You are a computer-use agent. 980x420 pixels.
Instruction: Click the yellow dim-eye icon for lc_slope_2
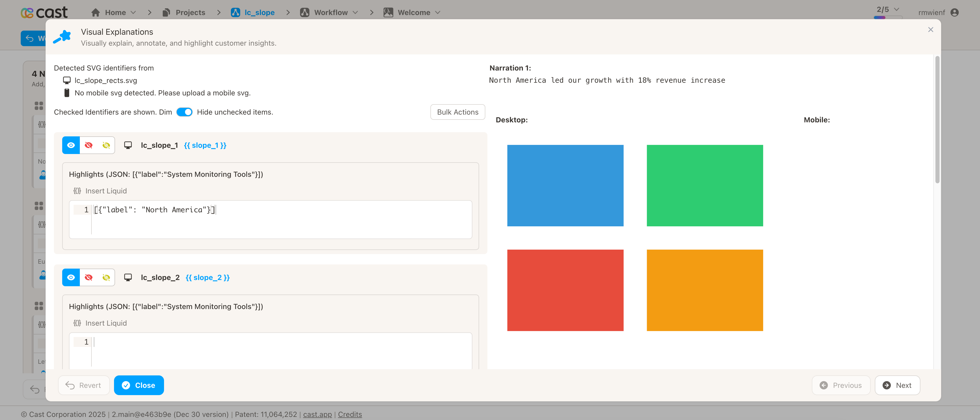click(106, 277)
